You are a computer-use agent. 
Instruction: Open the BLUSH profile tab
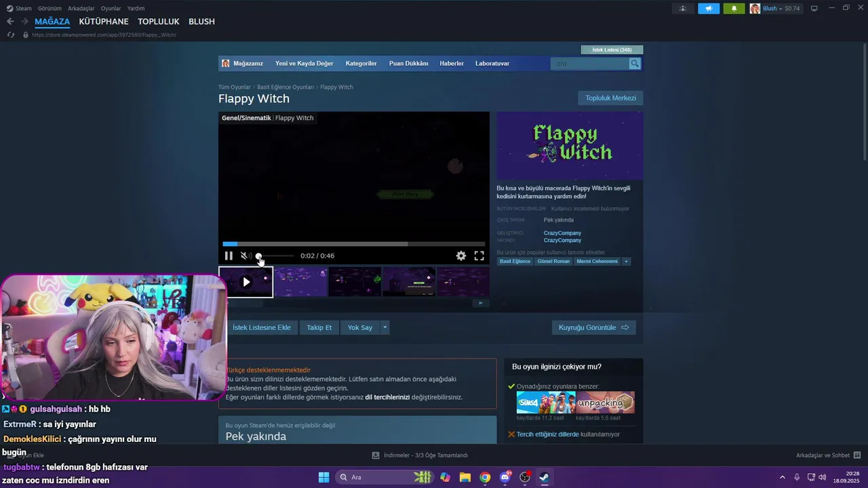click(201, 22)
